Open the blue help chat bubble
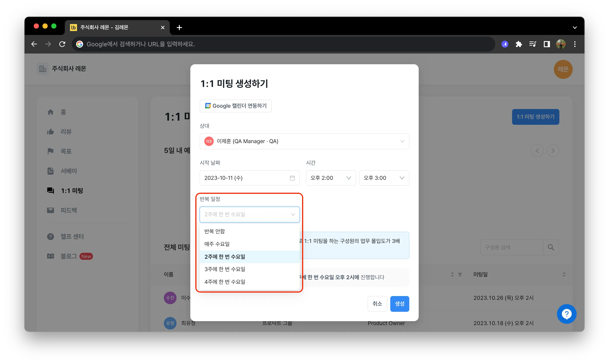609x364 pixels. [567, 314]
